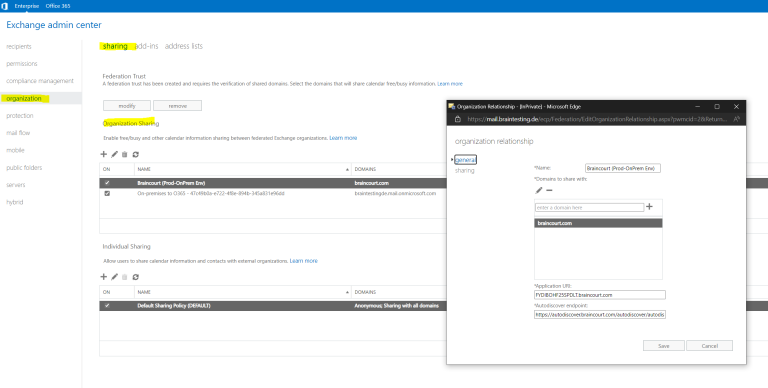Close the Organization Relationship window
The width and height of the screenshot is (768, 388).
[736, 106]
